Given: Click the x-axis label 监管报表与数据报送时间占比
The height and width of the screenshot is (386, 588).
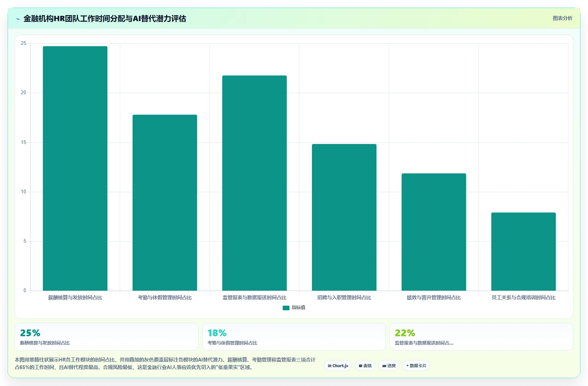Looking at the screenshot, I should coord(254,297).
